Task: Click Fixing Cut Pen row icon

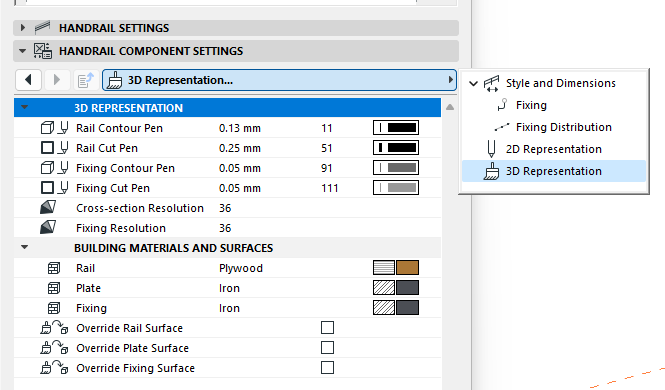Action: click(x=55, y=187)
